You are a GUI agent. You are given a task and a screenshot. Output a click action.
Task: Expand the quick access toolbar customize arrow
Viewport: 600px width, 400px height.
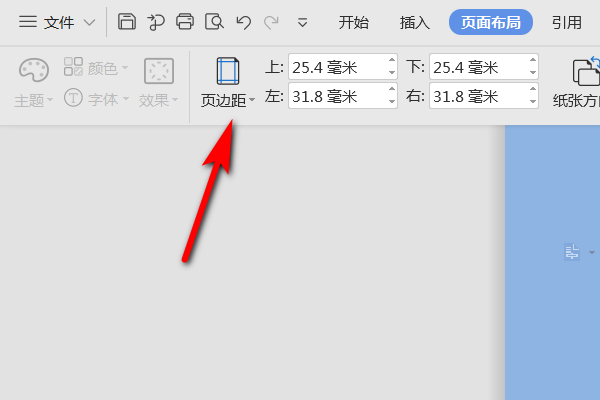coord(302,22)
